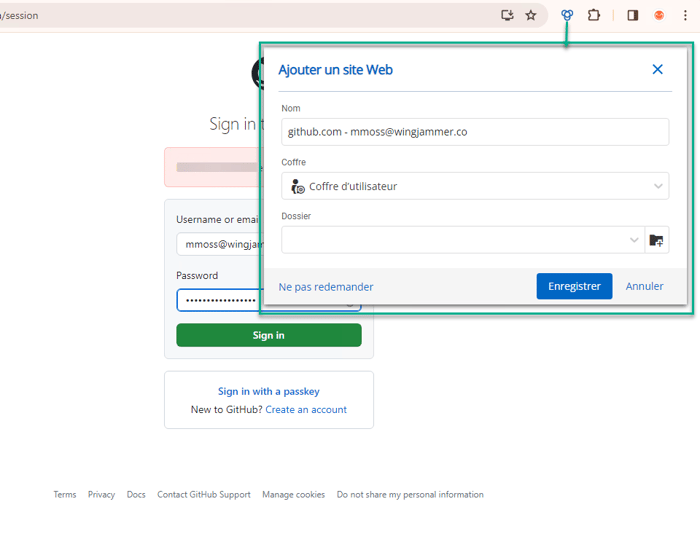Toggle the browser side panel icon

[x=633, y=15]
